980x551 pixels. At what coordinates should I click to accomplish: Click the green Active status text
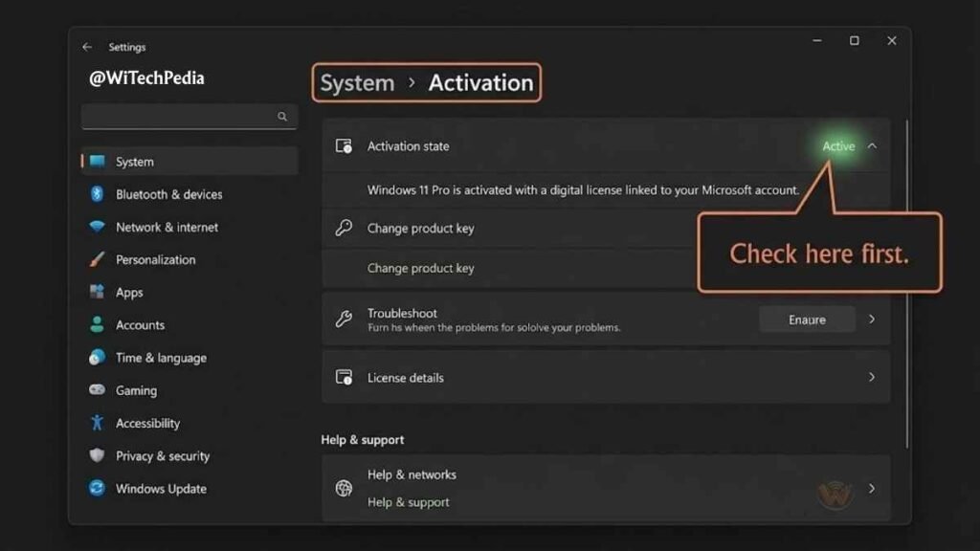(x=838, y=146)
